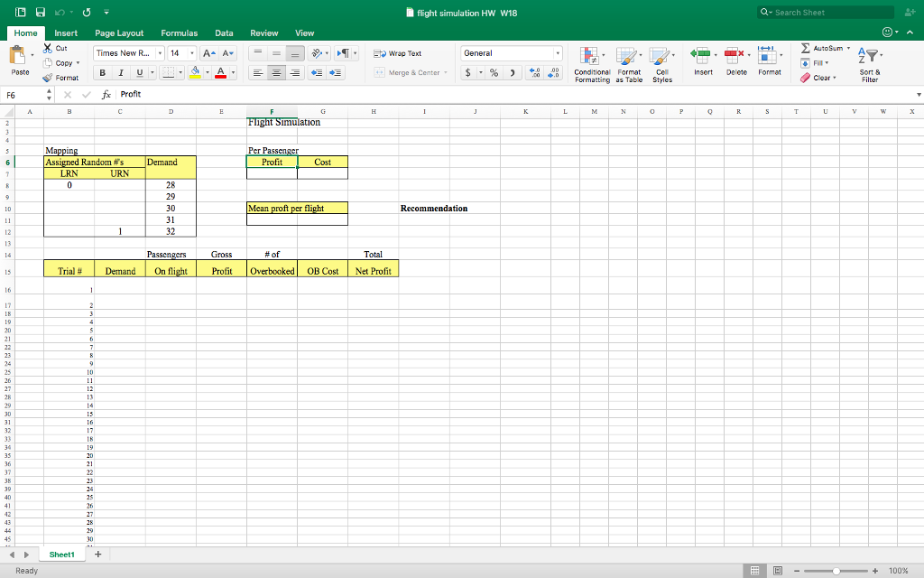924x578 pixels.
Task: Expand the formula bar with the arrow
Action: click(918, 94)
